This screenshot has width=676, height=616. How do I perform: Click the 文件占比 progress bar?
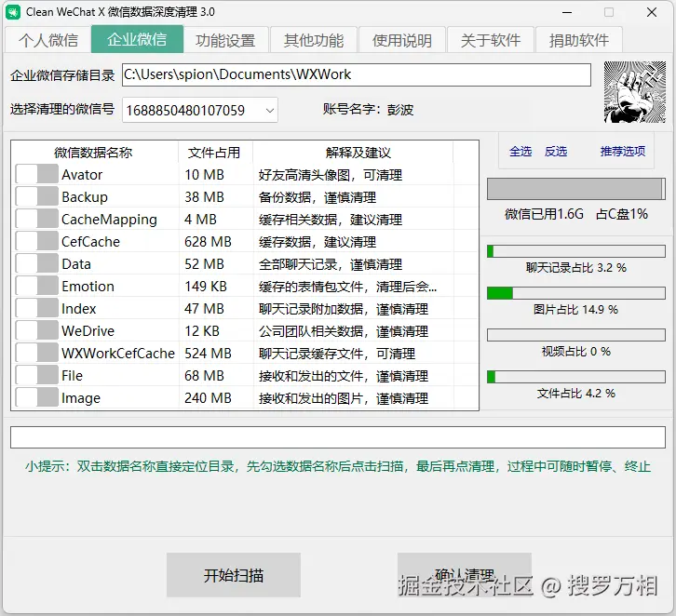pos(576,377)
